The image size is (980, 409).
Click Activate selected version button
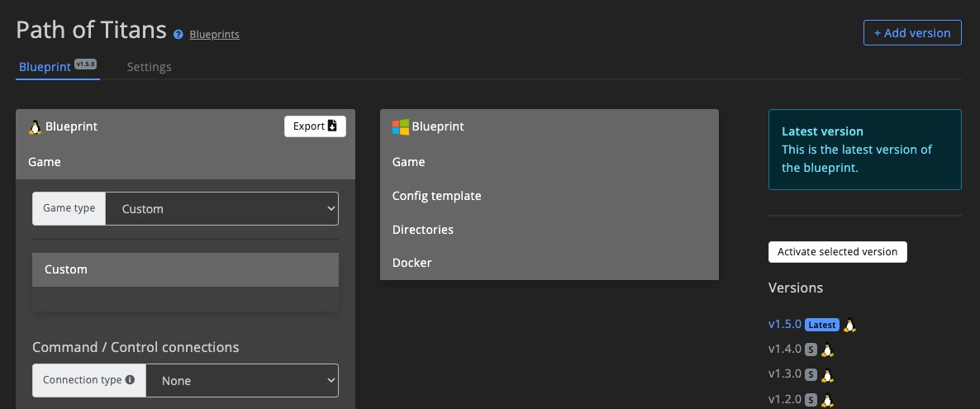click(838, 252)
